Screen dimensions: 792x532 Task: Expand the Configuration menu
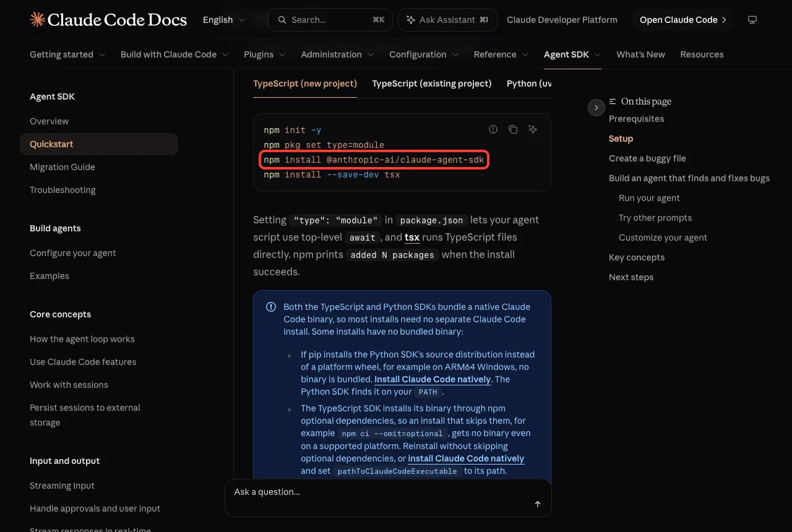424,54
